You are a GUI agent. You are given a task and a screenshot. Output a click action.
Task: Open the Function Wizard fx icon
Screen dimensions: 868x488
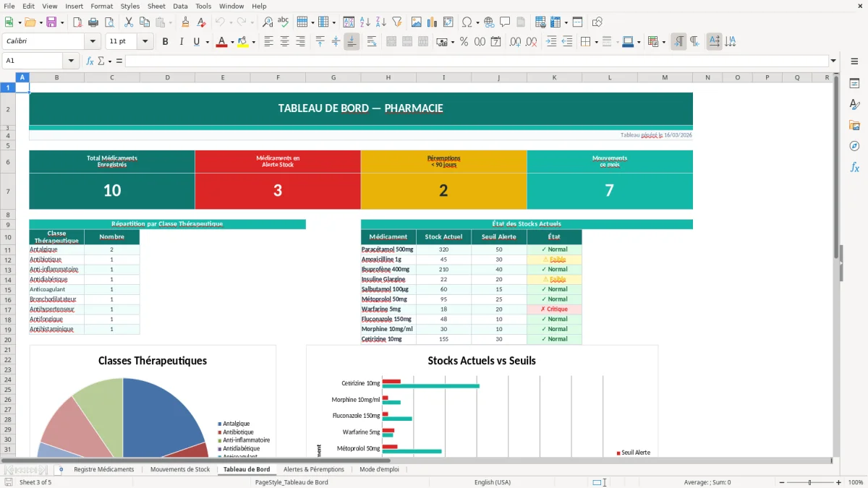coord(90,61)
